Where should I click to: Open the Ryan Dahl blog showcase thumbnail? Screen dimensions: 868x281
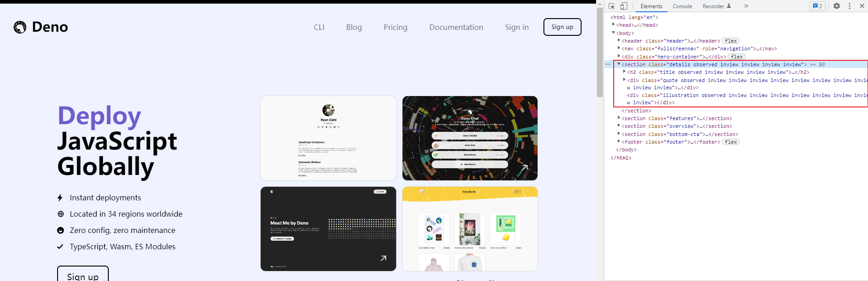pos(328,138)
